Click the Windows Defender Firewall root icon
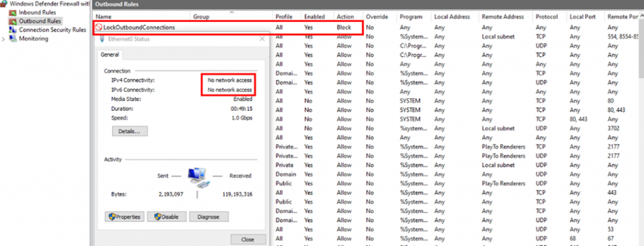 pos(4,4)
